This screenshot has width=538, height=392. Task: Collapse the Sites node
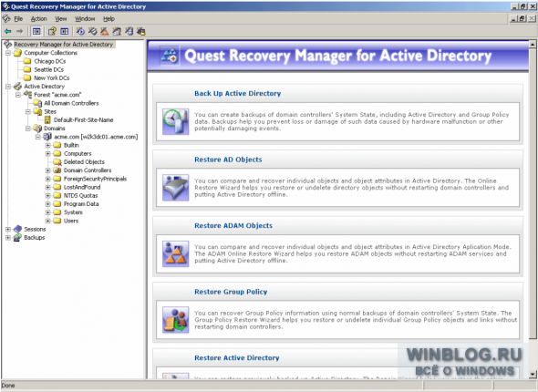(28, 111)
